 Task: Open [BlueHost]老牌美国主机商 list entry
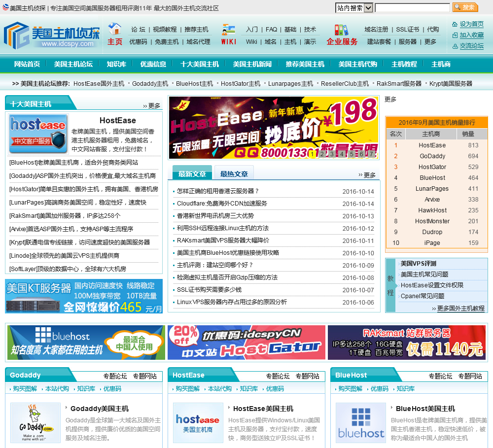(73, 163)
